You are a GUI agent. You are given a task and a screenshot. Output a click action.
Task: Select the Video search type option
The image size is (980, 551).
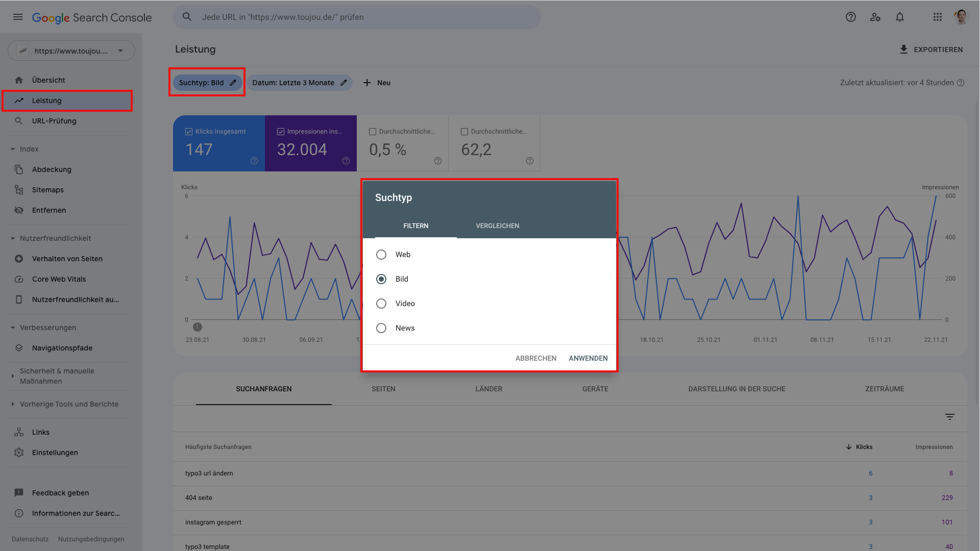point(381,304)
